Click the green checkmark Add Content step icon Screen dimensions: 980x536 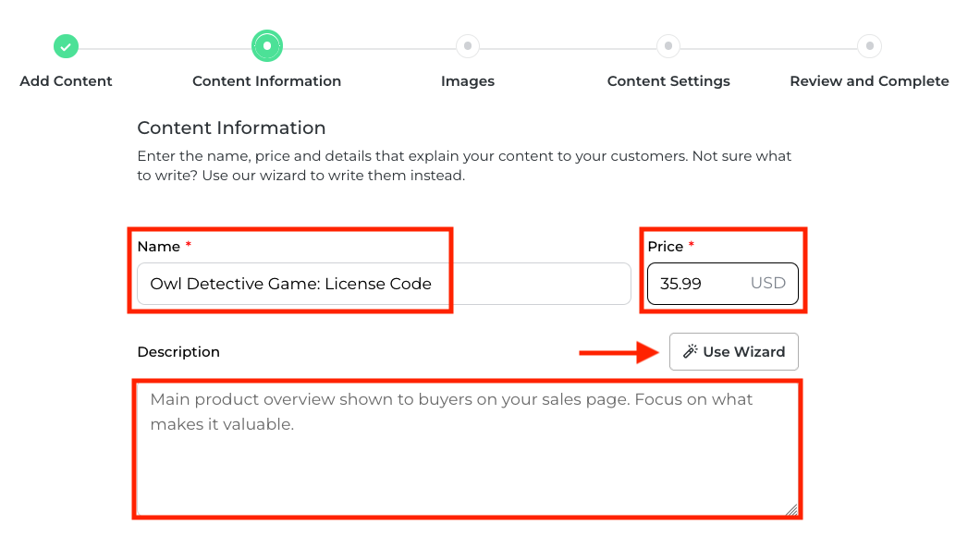[66, 45]
